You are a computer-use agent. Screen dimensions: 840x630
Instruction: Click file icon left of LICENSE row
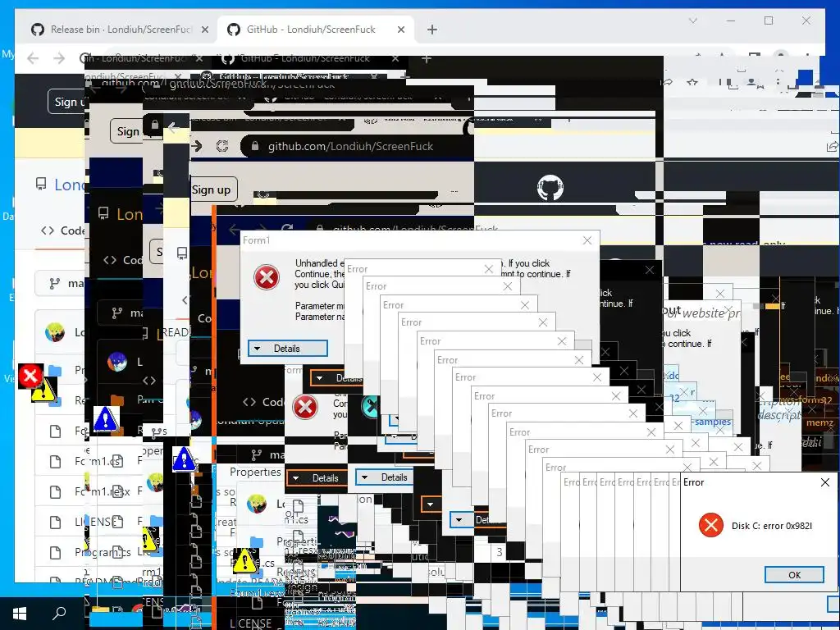pyautogui.click(x=55, y=522)
